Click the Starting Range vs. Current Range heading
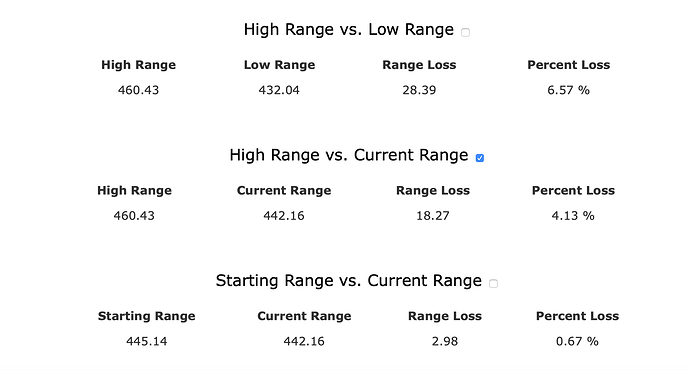The width and height of the screenshot is (690, 371). click(349, 281)
